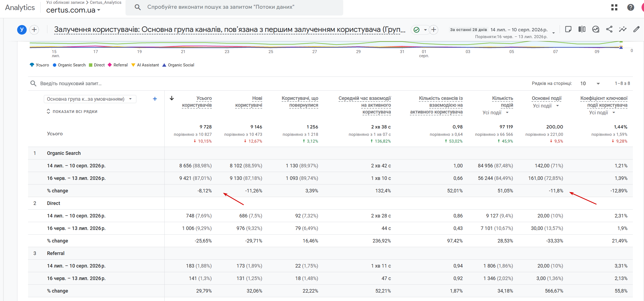Click the "Порівняти: 16 черв. – 13 лип." comparison text
This screenshot has width=644, height=301.
[x=511, y=37]
